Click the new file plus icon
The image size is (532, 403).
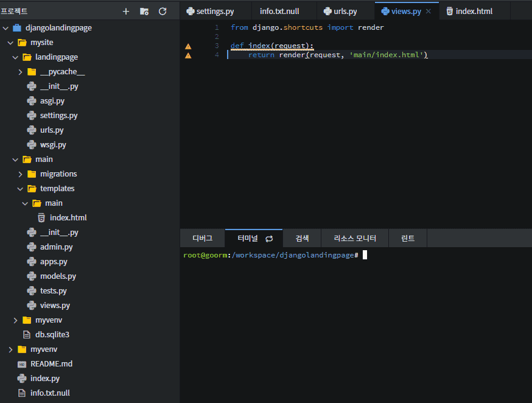click(126, 12)
